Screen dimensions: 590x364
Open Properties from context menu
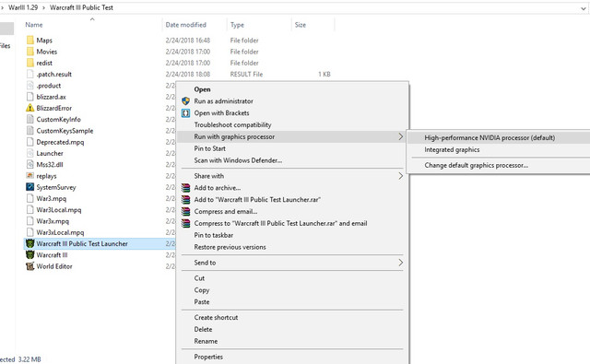208,357
